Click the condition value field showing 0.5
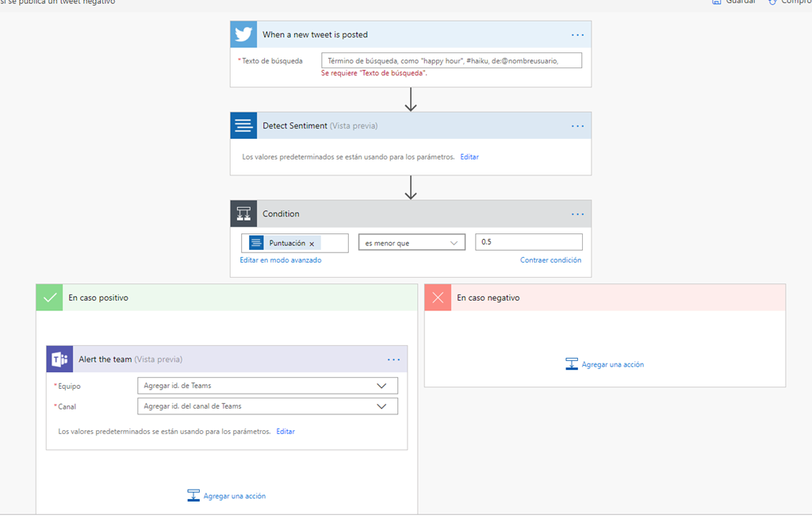This screenshot has width=812, height=519. coord(528,242)
